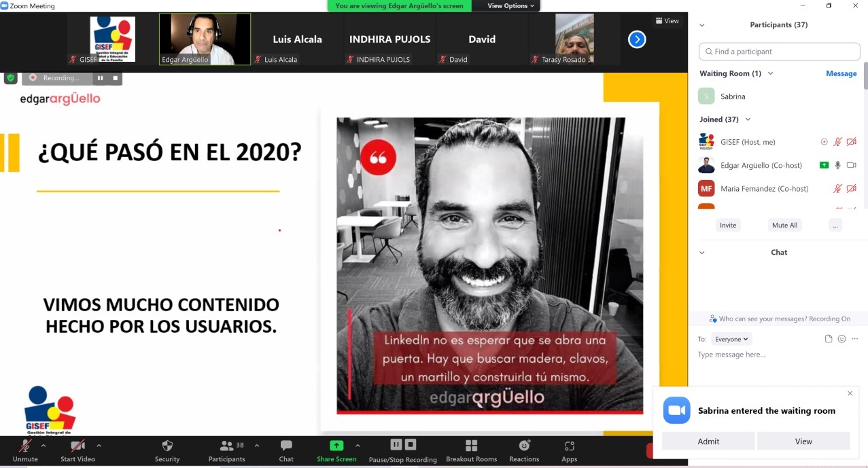Unmute the microphone
The height and width of the screenshot is (468, 868).
click(x=25, y=446)
